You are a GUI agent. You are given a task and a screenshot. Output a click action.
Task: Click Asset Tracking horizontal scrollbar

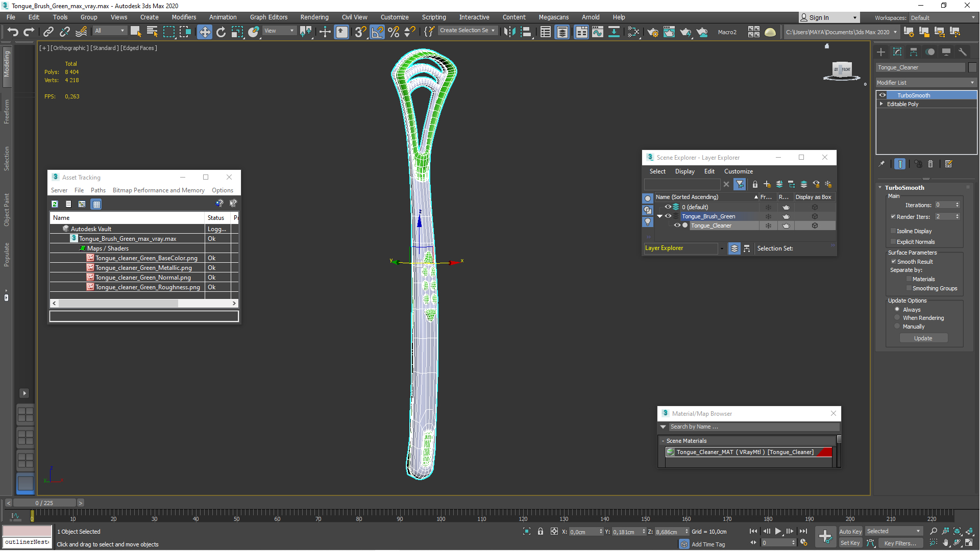(118, 303)
